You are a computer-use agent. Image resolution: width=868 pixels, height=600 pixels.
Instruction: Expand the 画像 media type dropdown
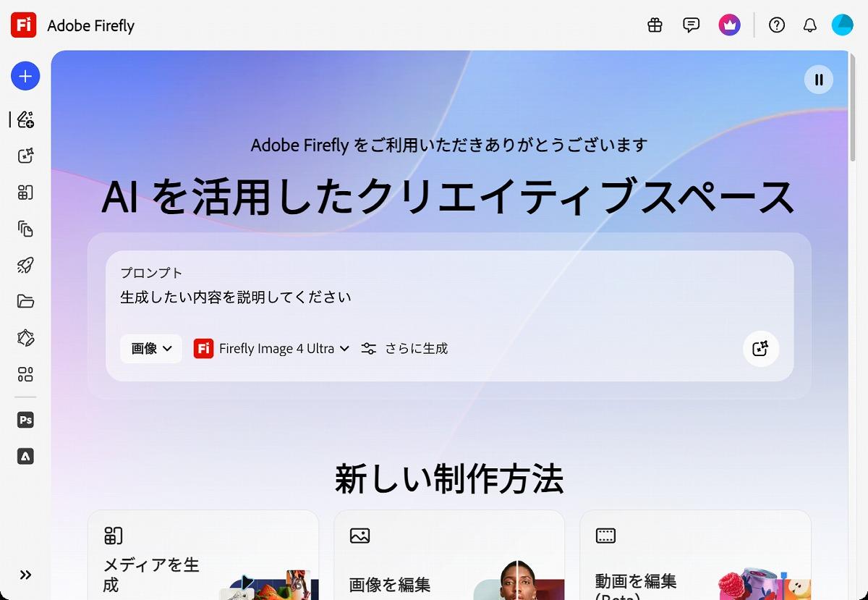click(x=151, y=349)
